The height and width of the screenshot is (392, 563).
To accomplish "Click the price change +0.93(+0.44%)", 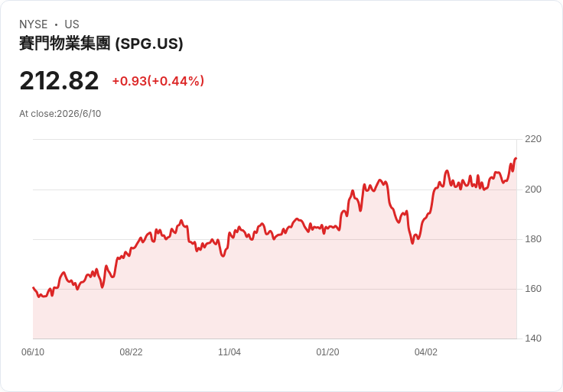I will (158, 81).
